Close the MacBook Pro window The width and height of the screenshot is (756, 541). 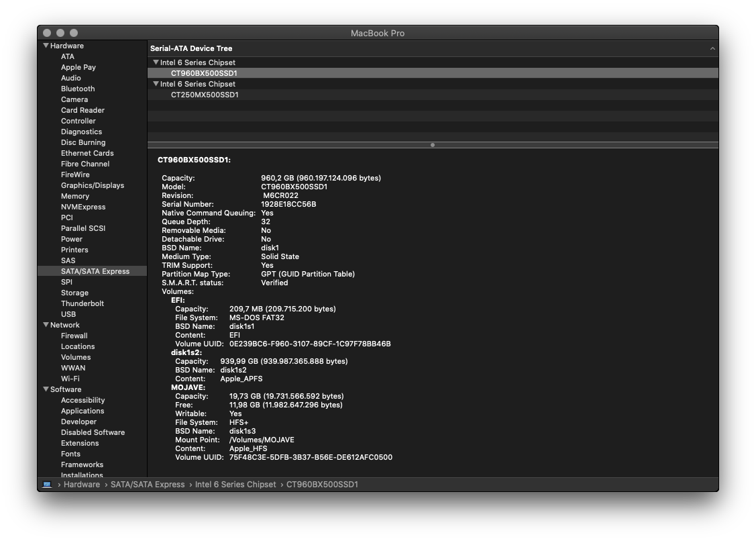click(47, 33)
